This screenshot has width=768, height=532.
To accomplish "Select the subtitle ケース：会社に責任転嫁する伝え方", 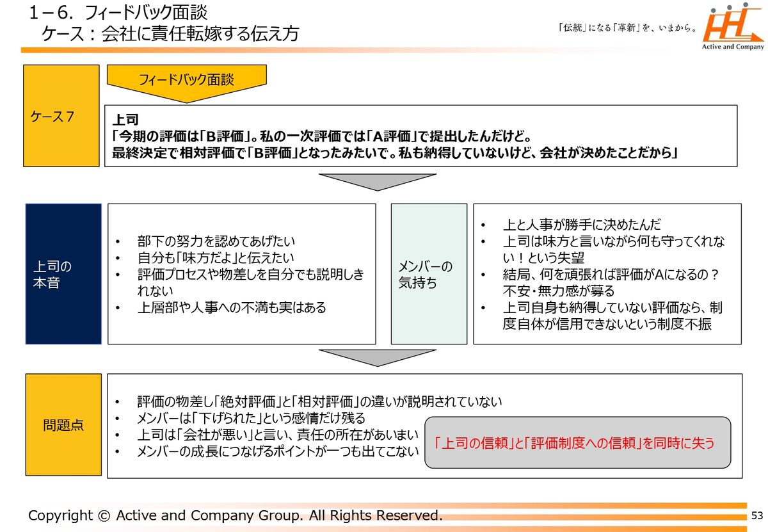I will coord(170,34).
